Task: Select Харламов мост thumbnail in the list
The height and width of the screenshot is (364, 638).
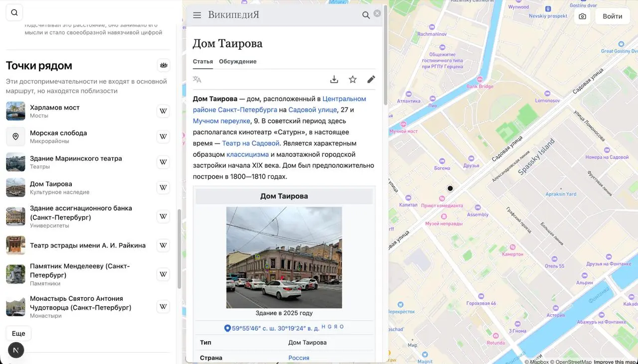Action: point(15,111)
